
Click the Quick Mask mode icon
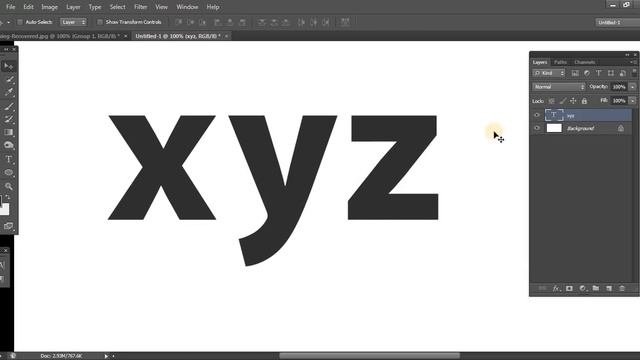8,226
